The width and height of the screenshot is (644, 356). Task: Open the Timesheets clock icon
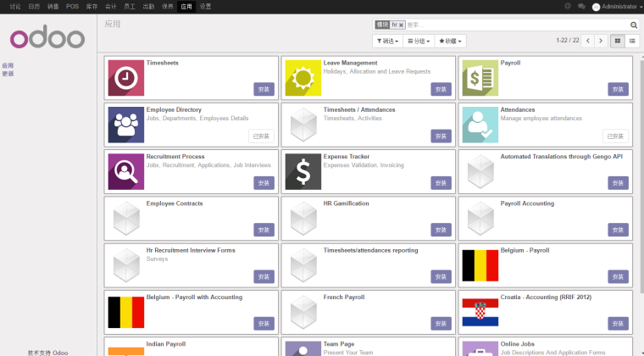tap(126, 78)
